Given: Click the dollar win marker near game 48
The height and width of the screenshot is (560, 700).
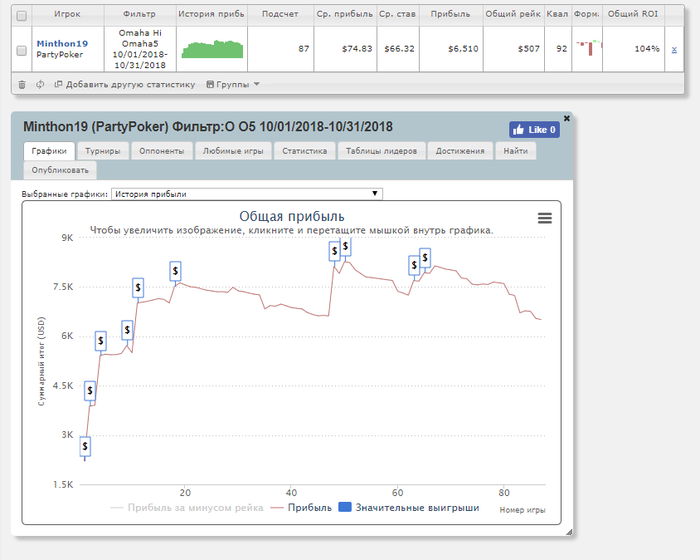Looking at the screenshot, I should tap(334, 251).
